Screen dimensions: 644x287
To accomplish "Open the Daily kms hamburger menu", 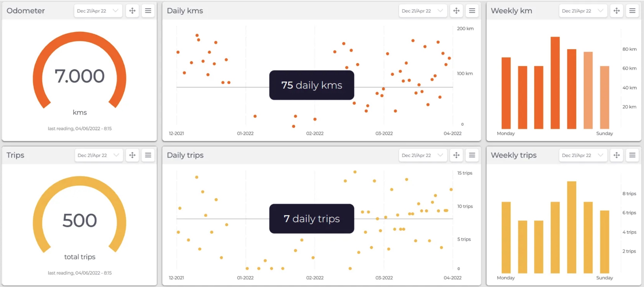I will coord(472,11).
